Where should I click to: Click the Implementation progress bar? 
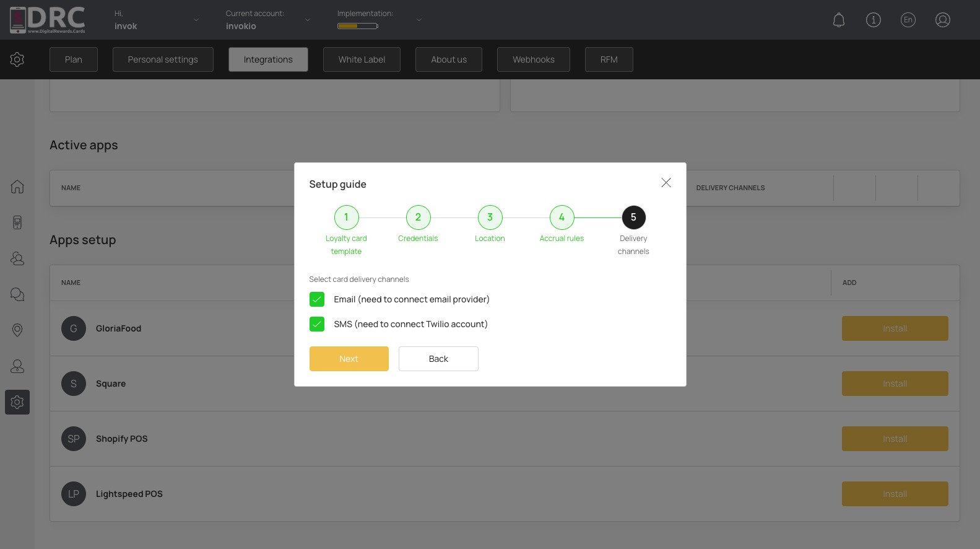click(x=358, y=26)
